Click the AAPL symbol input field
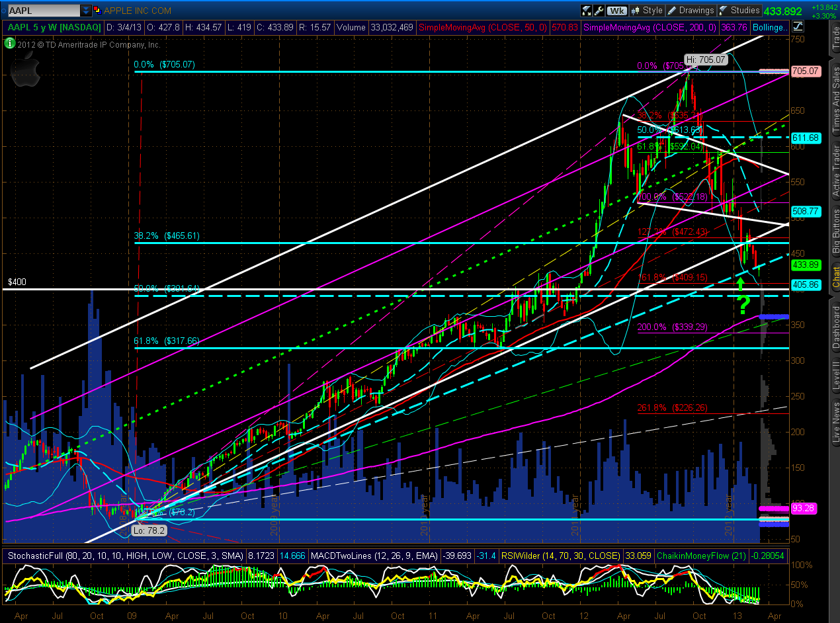This screenshot has width=840, height=623. pos(44,11)
